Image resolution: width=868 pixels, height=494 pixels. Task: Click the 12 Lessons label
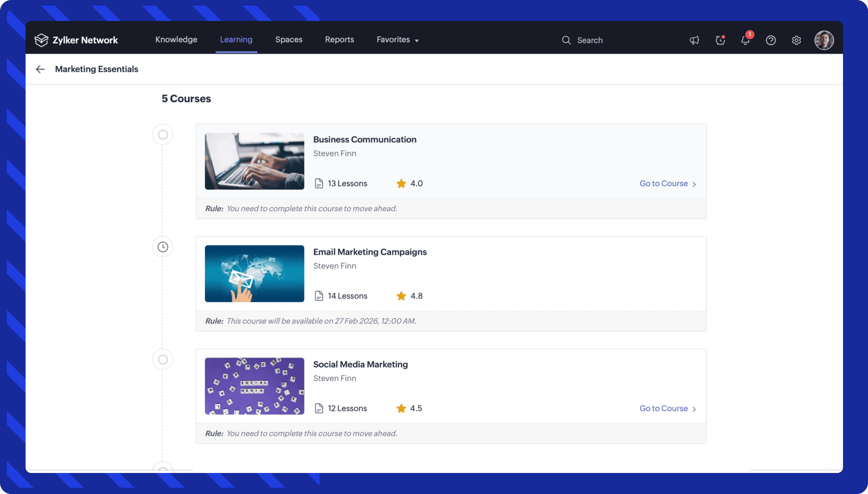coord(347,408)
